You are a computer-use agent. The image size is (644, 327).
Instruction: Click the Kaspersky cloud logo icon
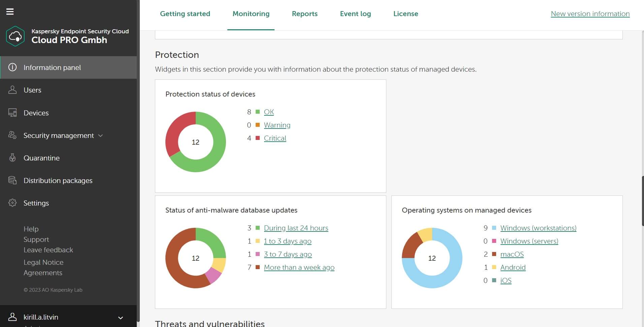click(15, 36)
